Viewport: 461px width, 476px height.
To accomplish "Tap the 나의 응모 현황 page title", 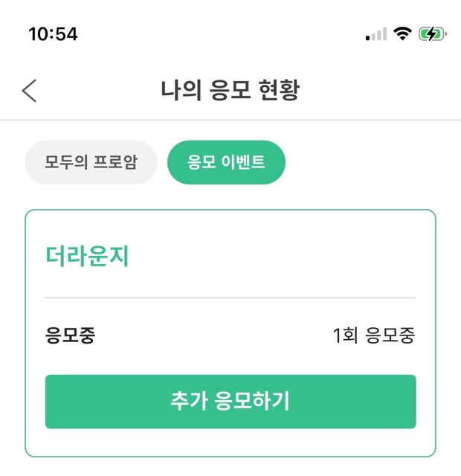I will [230, 91].
